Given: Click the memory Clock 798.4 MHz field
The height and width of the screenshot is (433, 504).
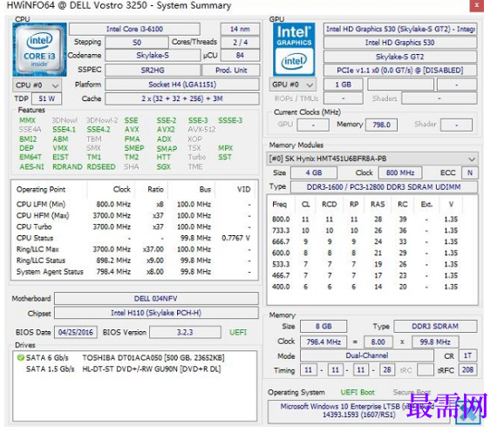Looking at the screenshot, I should click(x=324, y=342).
